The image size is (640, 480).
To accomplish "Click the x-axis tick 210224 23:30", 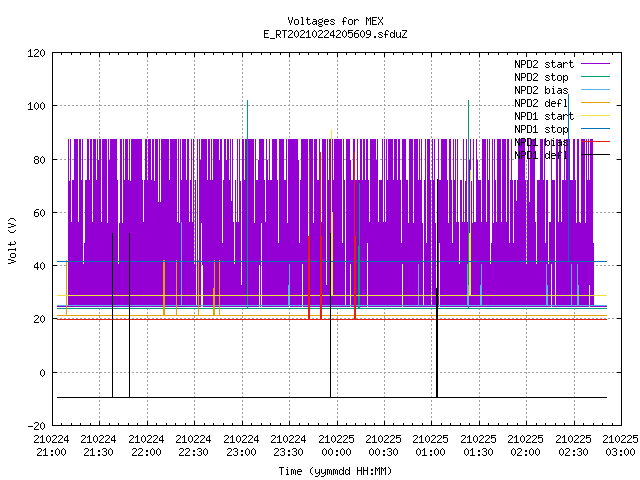I will click(x=288, y=446).
